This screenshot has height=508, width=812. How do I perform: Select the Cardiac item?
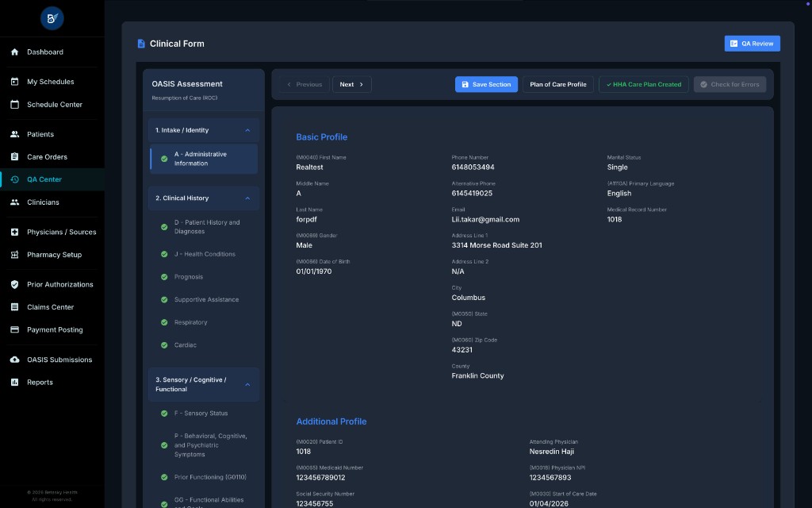204,345
